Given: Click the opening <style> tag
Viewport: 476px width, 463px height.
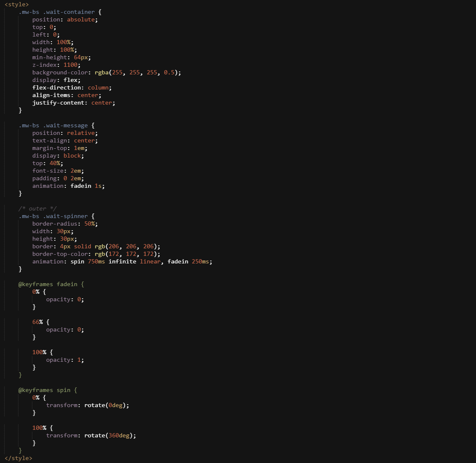Looking at the screenshot, I should pos(16,4).
